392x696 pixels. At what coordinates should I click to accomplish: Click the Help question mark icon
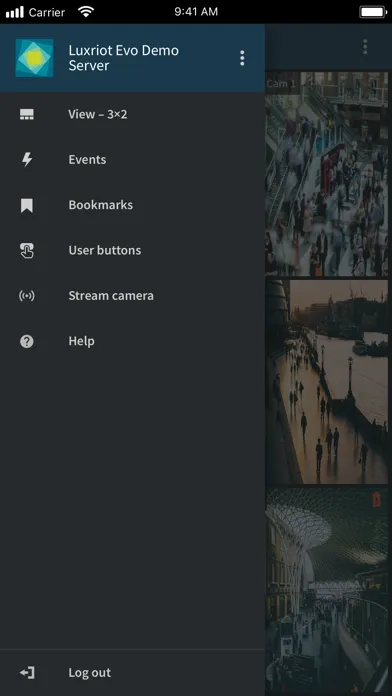[x=27, y=341]
